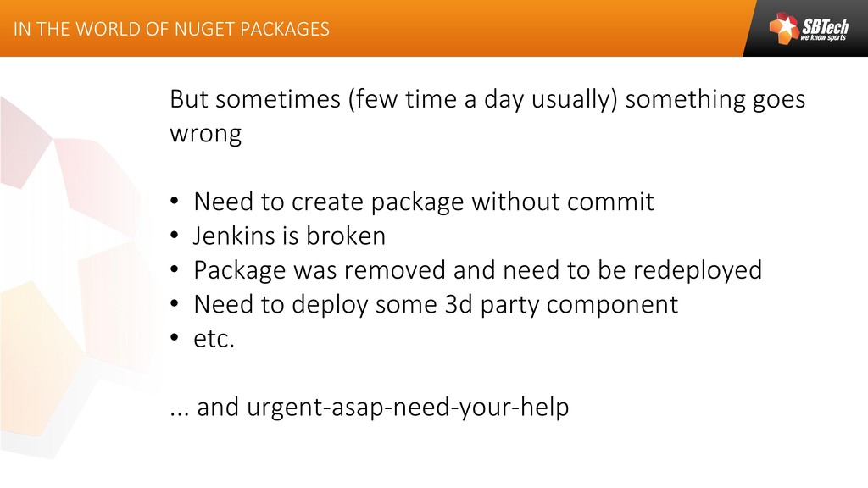Viewport: 868px width, 488px height.
Task: Click the 'etc.' bullet item
Action: click(214, 339)
